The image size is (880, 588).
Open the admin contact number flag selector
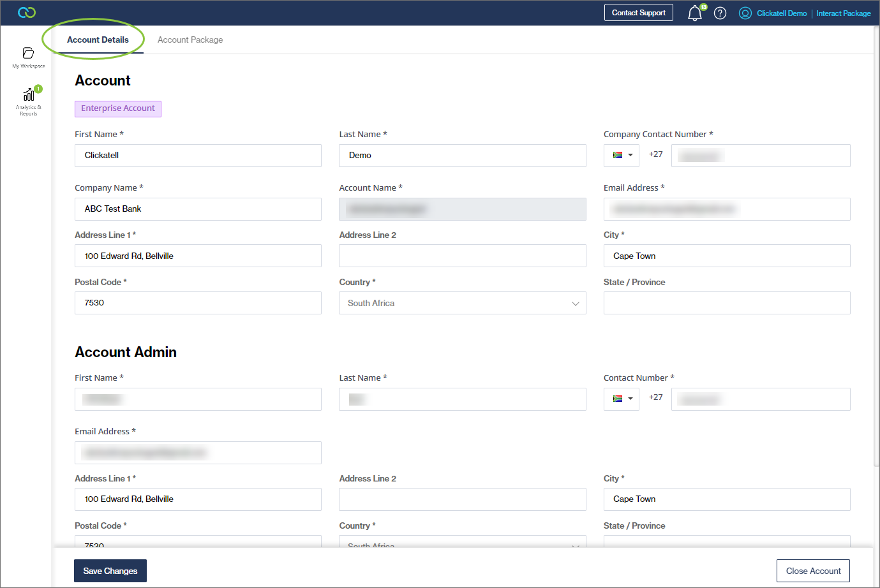point(622,399)
